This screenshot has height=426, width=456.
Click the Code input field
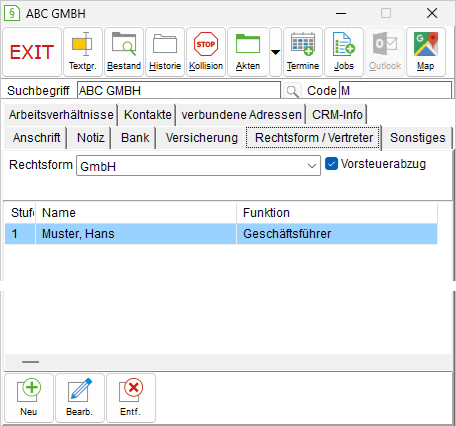point(395,90)
